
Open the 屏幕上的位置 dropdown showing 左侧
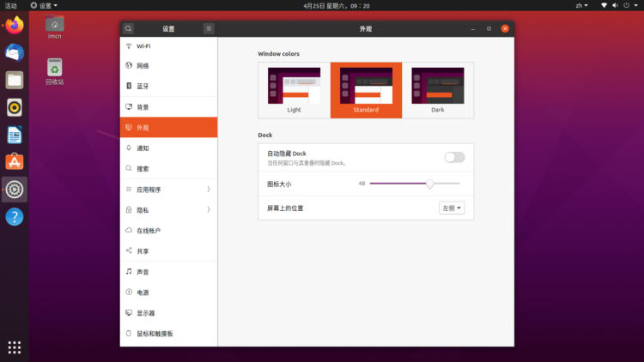coord(452,208)
